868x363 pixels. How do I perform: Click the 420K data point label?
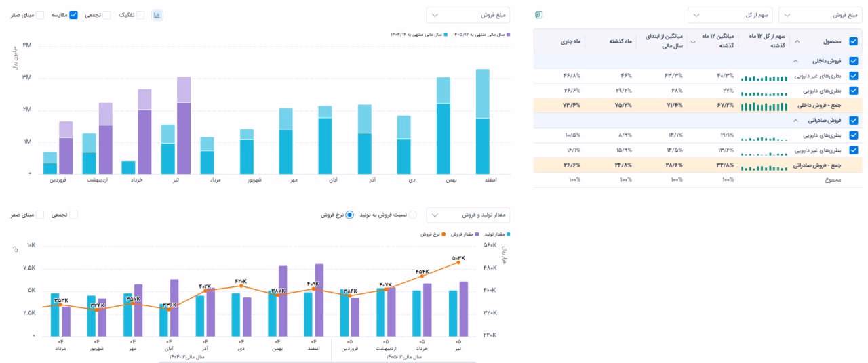(241, 282)
